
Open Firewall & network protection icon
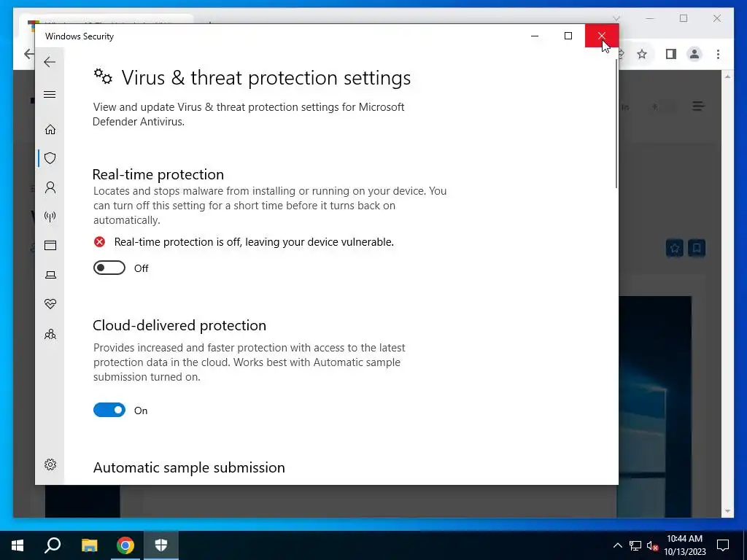(50, 217)
